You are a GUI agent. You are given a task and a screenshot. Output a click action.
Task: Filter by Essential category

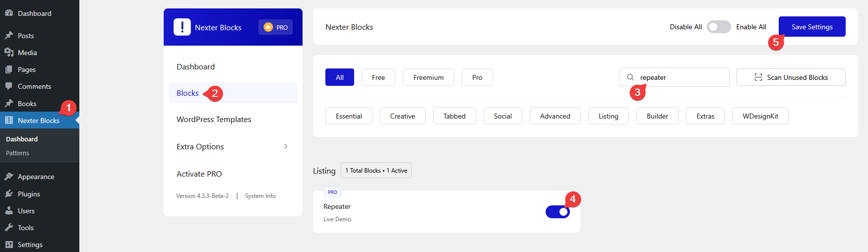(x=349, y=116)
